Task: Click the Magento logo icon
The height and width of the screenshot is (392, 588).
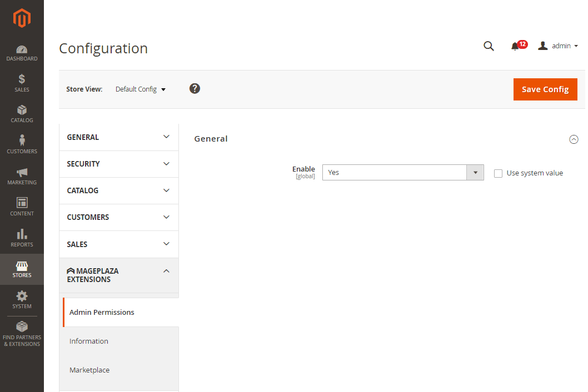Action: tap(22, 19)
